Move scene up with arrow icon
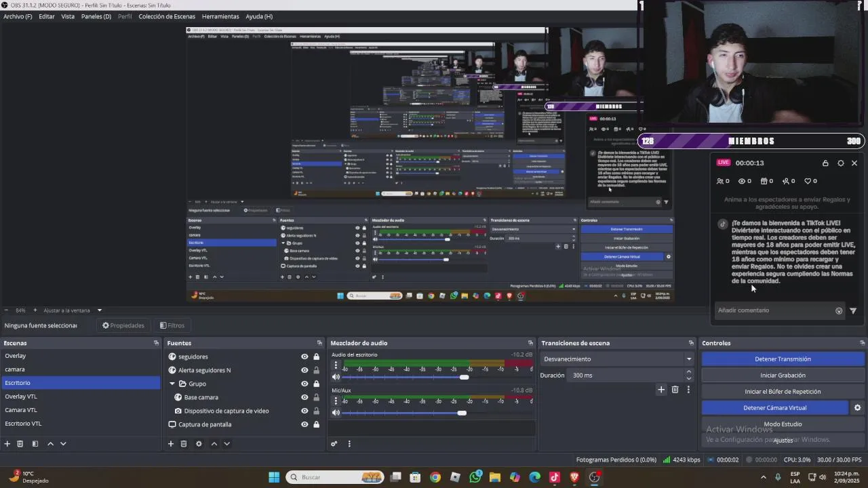Image resolution: width=868 pixels, height=488 pixels. pos(50,444)
